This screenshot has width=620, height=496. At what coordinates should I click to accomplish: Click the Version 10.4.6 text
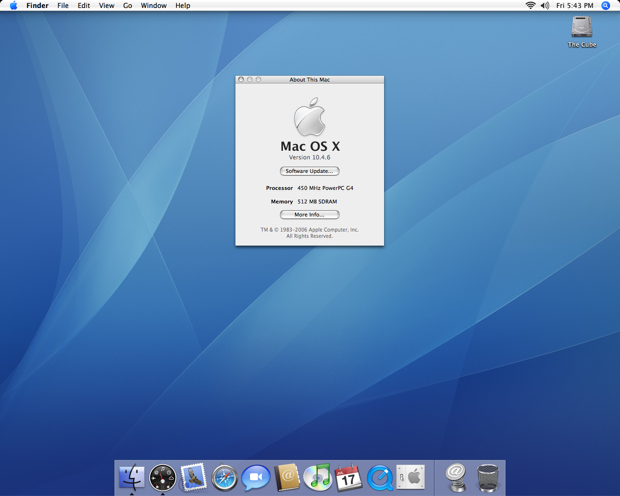[309, 157]
